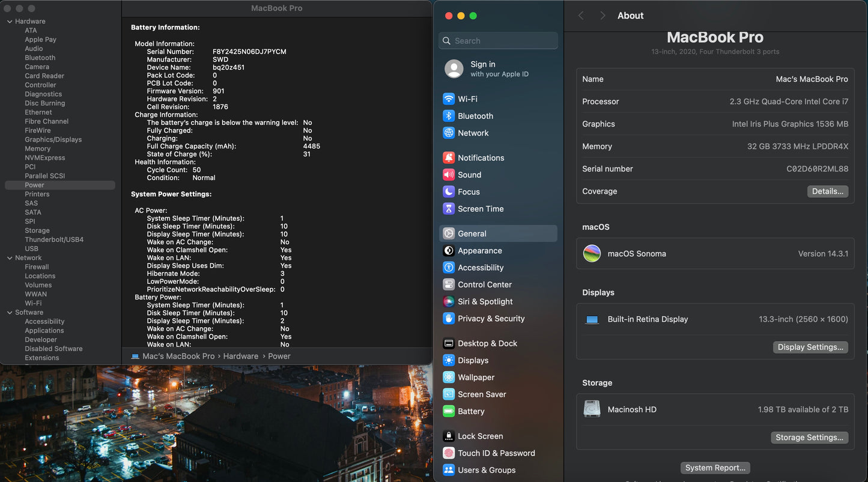Viewport: 868px width, 482px height.
Task: Open Notifications bell icon
Action: pos(448,158)
